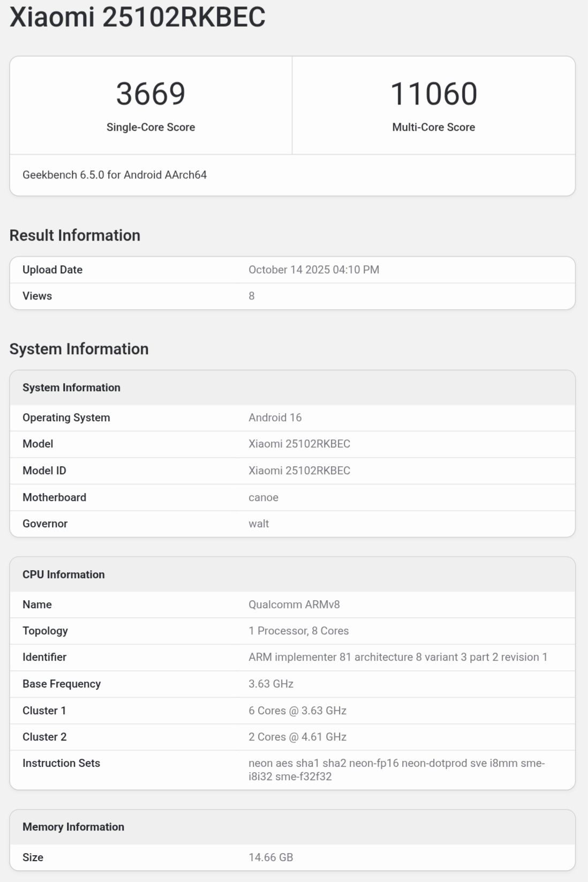Click the ARM implementer identifier value

(397, 657)
